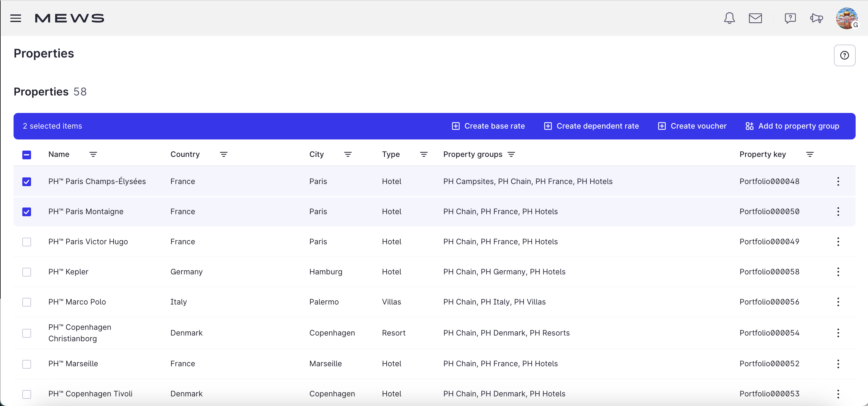
Task: Click the name PH Paris Montaigne
Action: coord(86,211)
